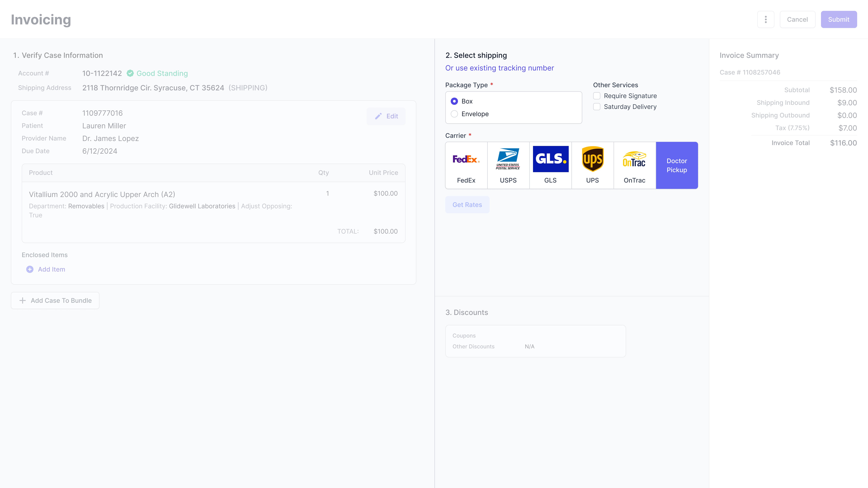Viewport: 868px width, 488px height.
Task: Click Shipping Outbound value $0.00
Action: (x=847, y=116)
